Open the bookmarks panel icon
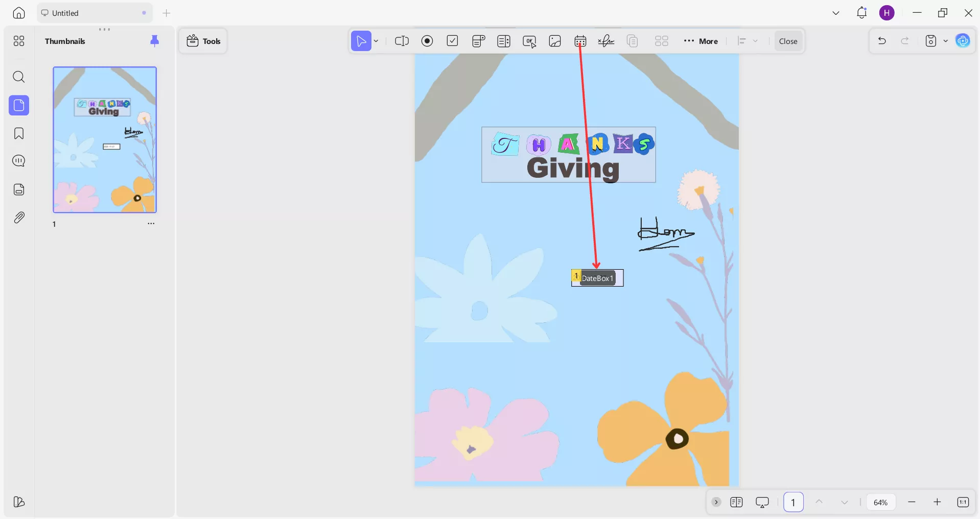The height and width of the screenshot is (519, 980). (19, 134)
